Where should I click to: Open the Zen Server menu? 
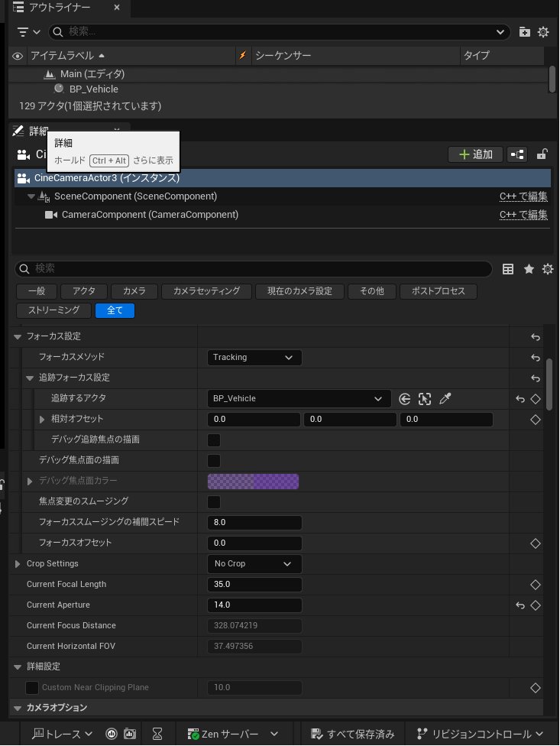pos(232,734)
